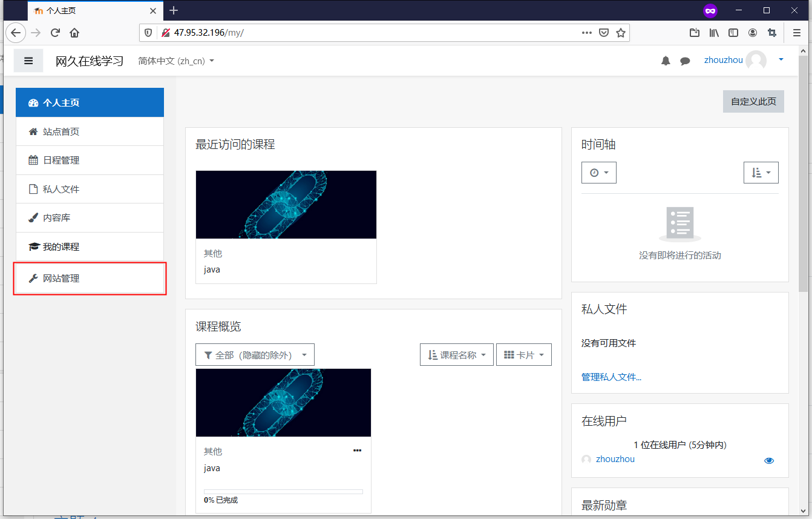Click private browsing mask icon
The height and width of the screenshot is (519, 812).
point(710,10)
